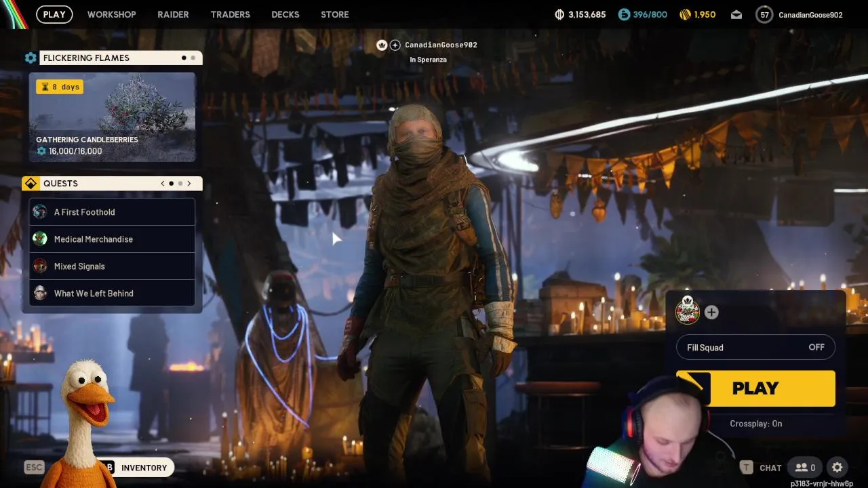The height and width of the screenshot is (488, 868).
Task: Open the settings gear icon
Action: click(837, 468)
